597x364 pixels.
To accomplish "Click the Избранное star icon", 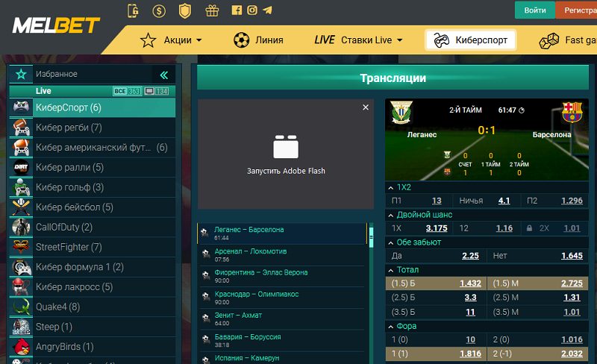I will point(21,75).
